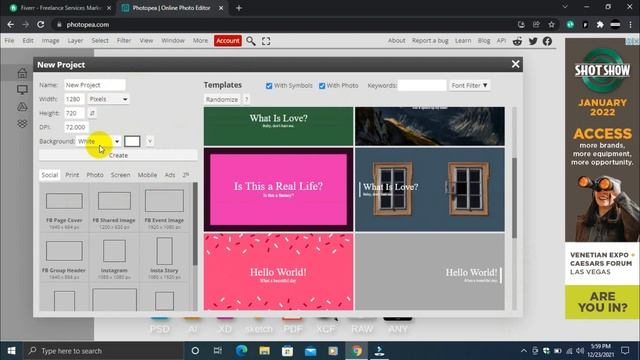Screen dimensions: 640x360
Task: Click the Keywords input field
Action: (422, 85)
